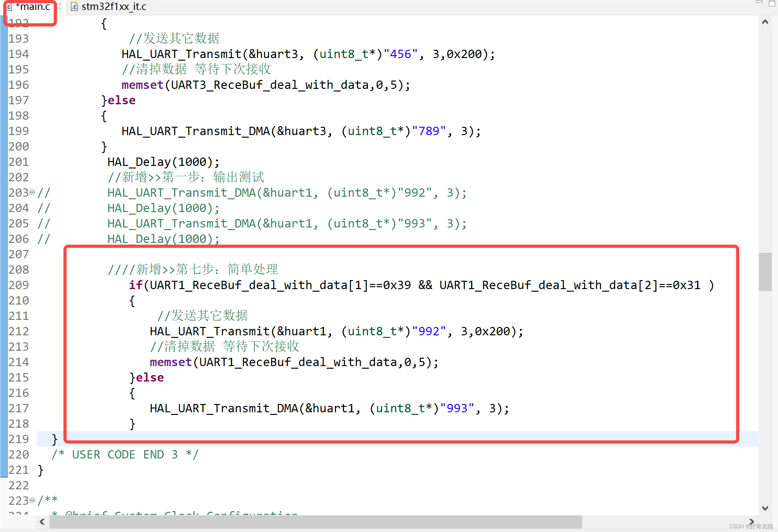
Task: Click the 0x39 value on line 209
Action: pyautogui.click(x=397, y=285)
